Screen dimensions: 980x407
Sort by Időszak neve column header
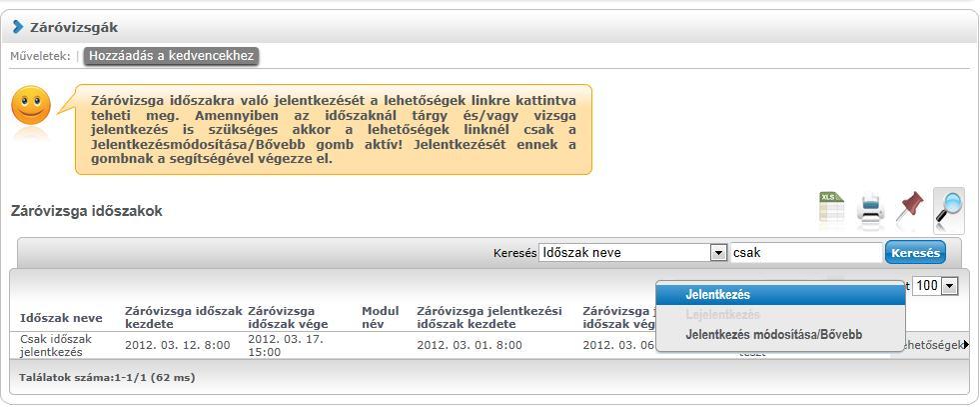[x=61, y=318]
